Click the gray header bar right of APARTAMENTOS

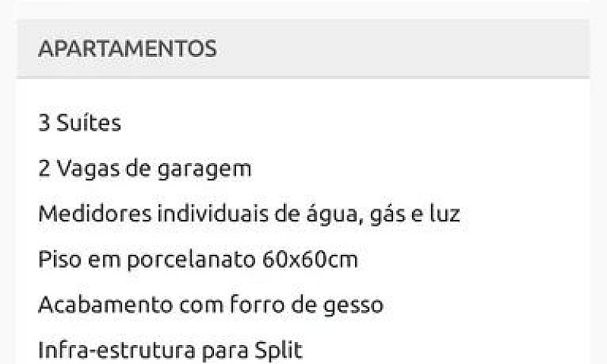coord(403,49)
